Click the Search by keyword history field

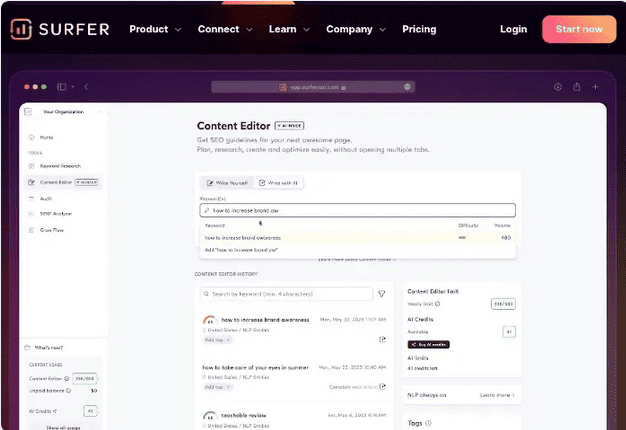(x=286, y=294)
